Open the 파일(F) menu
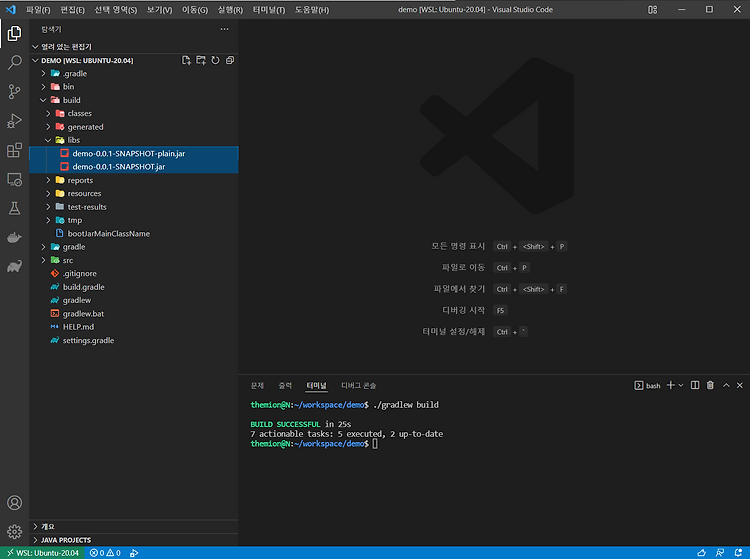This screenshot has height=559, width=750. tap(38, 10)
